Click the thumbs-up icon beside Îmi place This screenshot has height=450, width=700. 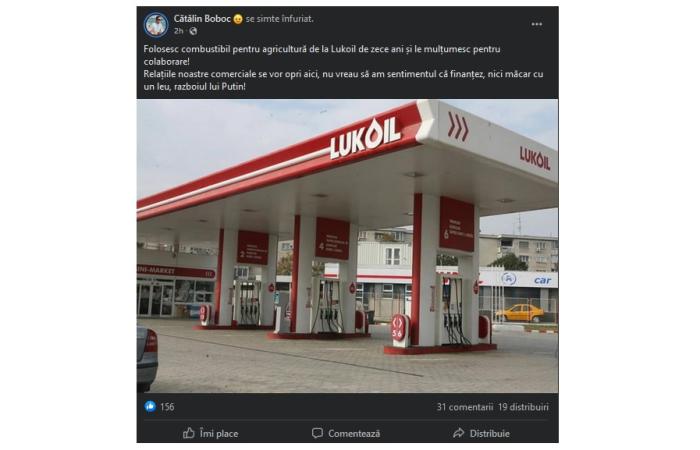[189, 433]
